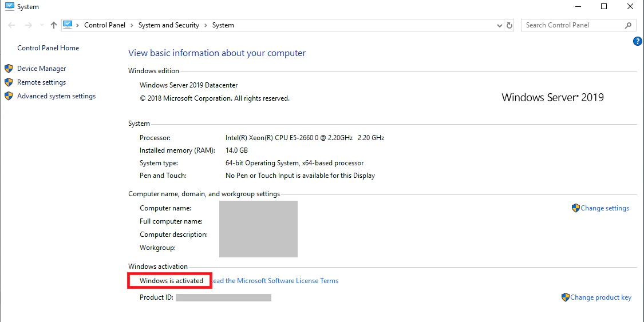The image size is (644, 322).
Task: Click the shield icon beside Device Manager
Action: pyautogui.click(x=9, y=69)
